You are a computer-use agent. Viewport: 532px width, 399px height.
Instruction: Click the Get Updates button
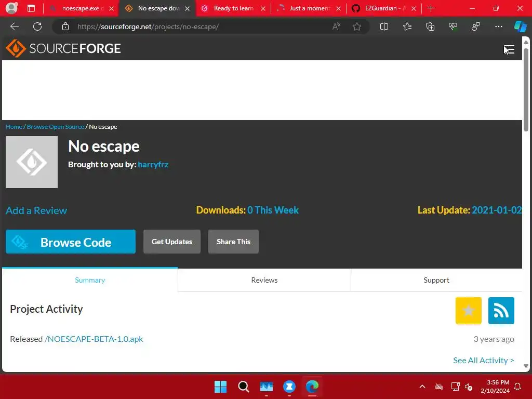172,242
